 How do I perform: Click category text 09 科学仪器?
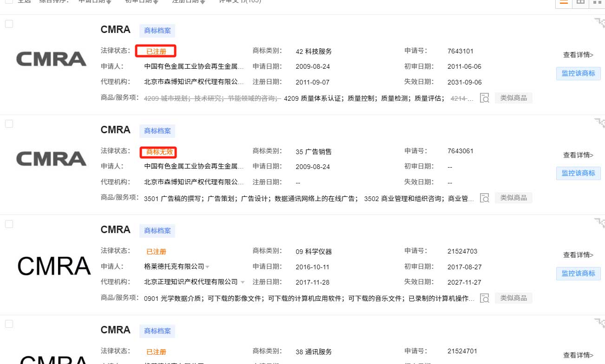(314, 252)
